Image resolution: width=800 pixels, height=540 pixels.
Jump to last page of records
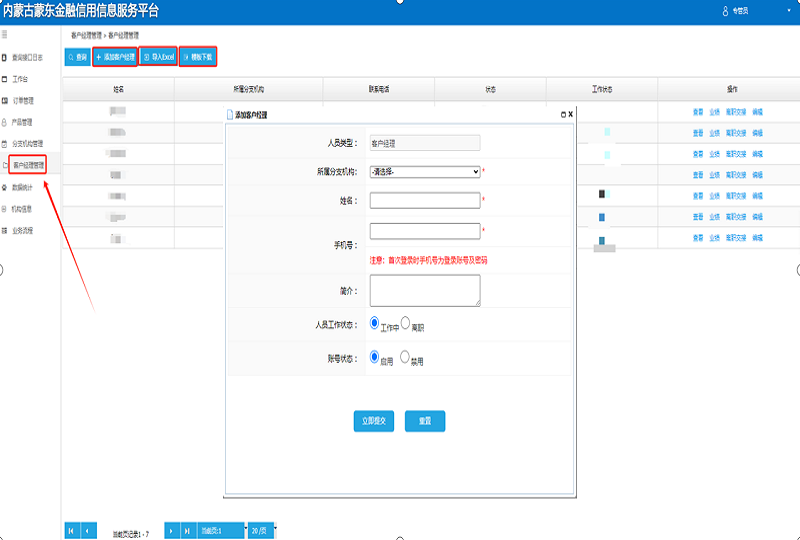186,529
